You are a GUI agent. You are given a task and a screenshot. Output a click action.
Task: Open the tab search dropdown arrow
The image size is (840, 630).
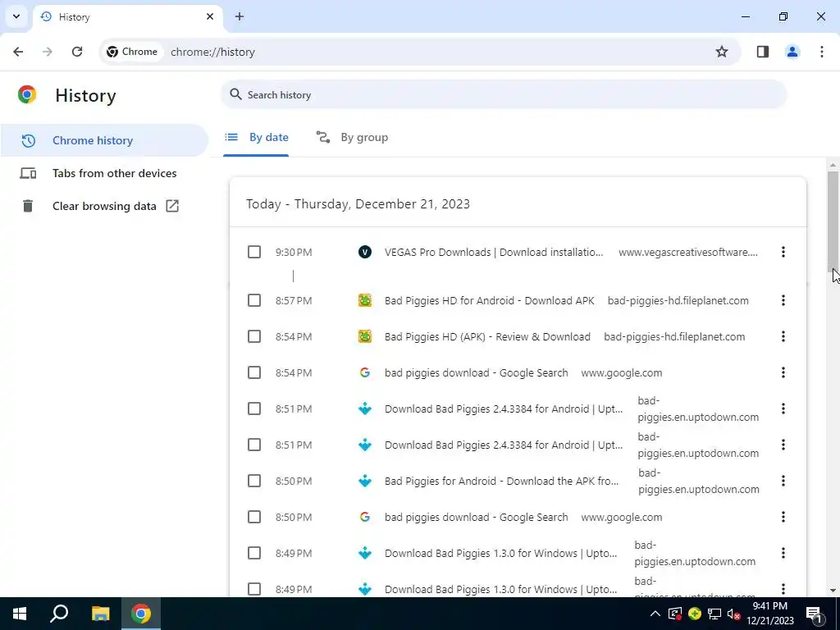point(16,16)
